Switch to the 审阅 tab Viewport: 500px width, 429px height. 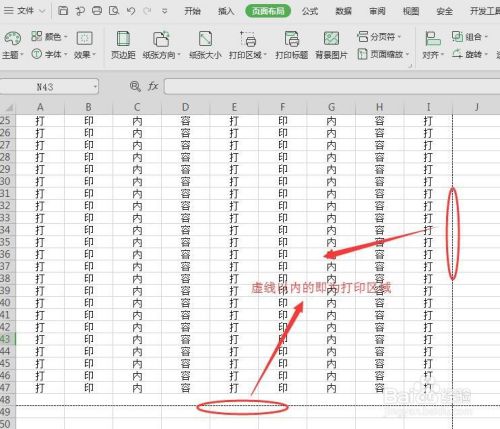pyautogui.click(x=377, y=11)
